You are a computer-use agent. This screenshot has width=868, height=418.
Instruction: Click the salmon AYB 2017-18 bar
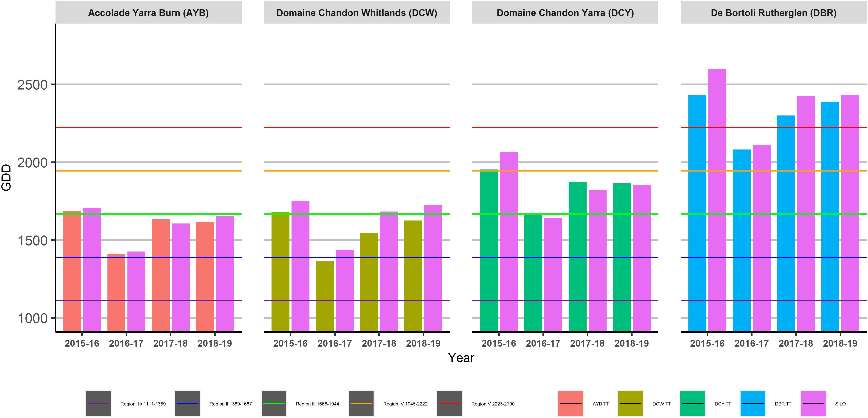point(161,275)
